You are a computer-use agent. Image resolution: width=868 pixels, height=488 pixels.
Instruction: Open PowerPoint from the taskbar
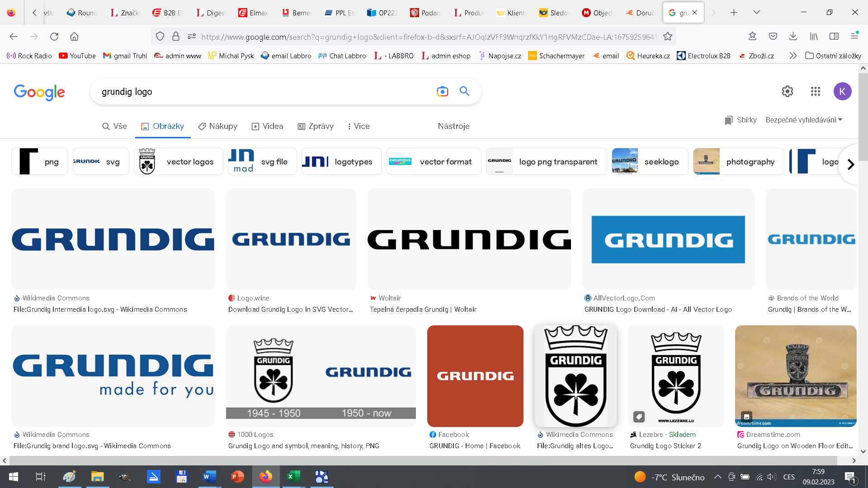(x=237, y=477)
